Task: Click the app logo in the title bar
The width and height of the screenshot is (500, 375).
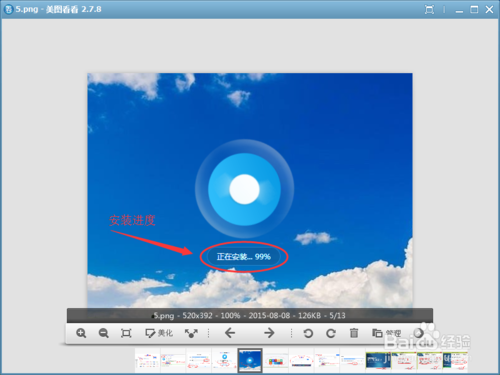Action: point(8,9)
